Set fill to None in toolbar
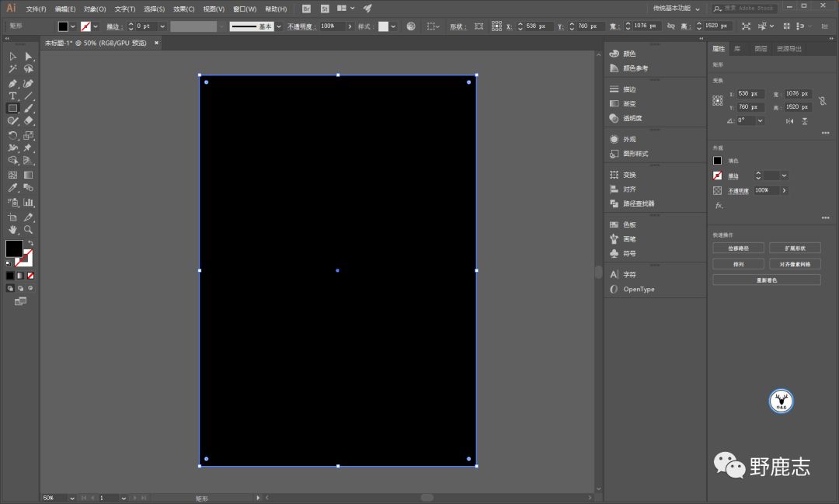This screenshot has height=504, width=839. 31,275
